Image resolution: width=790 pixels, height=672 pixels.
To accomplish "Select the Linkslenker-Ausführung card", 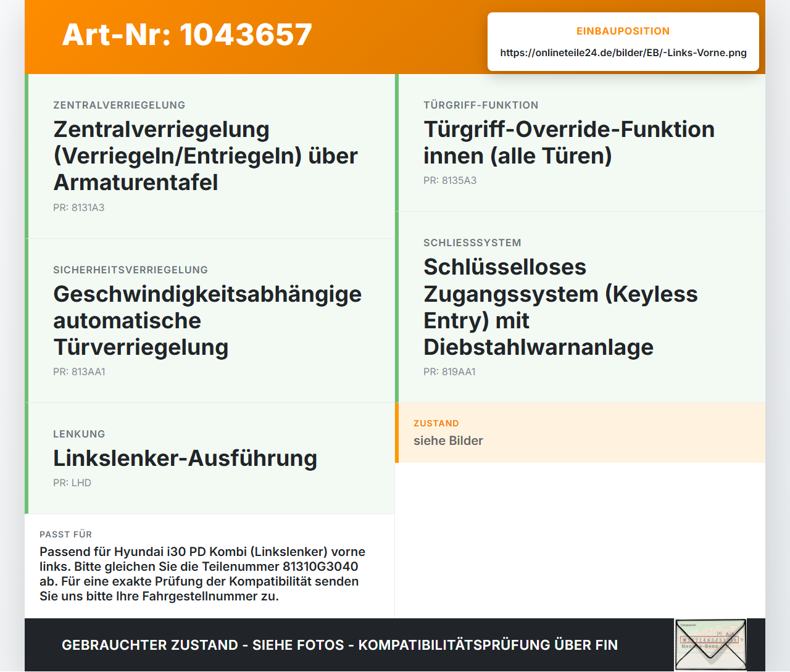I will coord(210,458).
